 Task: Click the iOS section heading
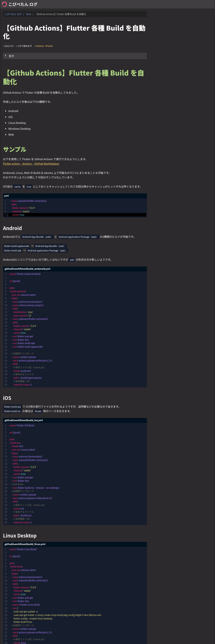click(x=7, y=398)
